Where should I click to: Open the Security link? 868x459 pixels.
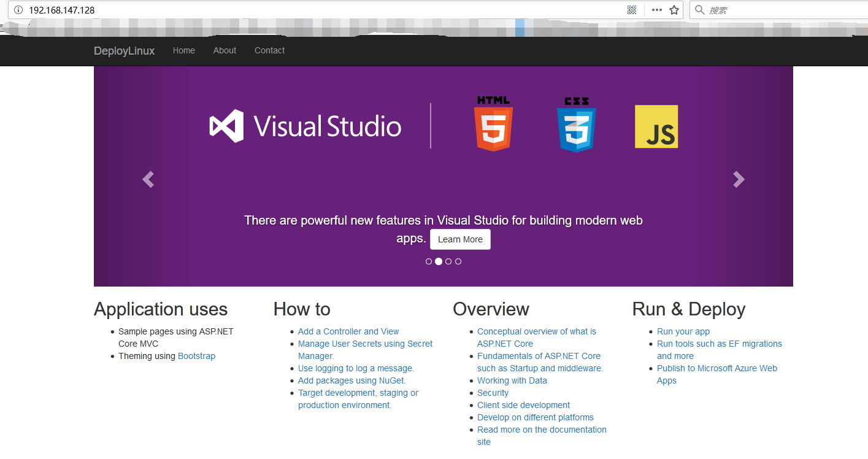[x=493, y=393]
